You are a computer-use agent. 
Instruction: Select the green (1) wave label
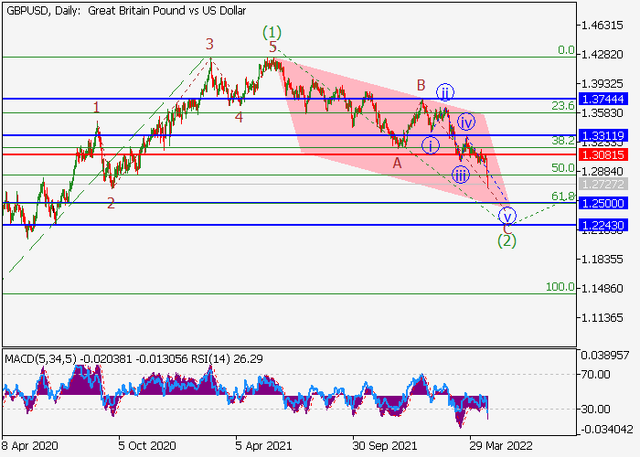[x=271, y=32]
